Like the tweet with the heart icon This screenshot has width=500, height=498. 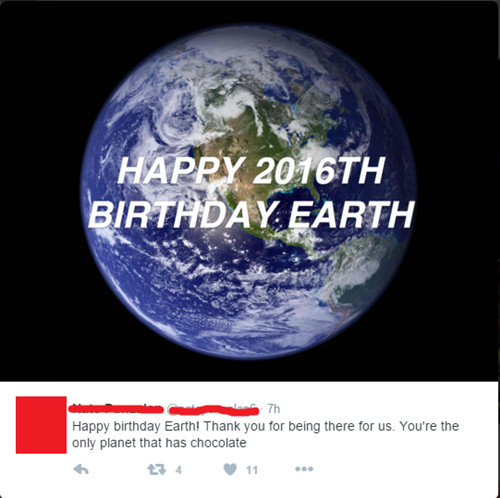(x=230, y=469)
